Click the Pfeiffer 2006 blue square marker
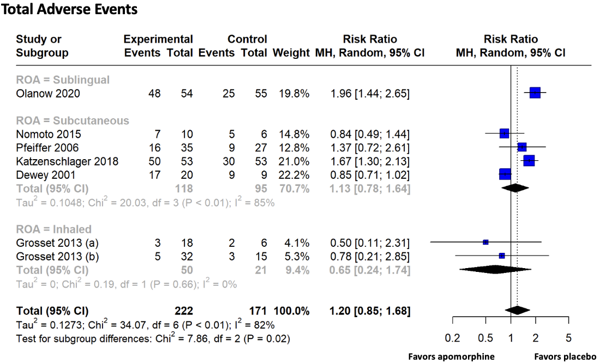Screen dimensions: 600x364 [522, 147]
